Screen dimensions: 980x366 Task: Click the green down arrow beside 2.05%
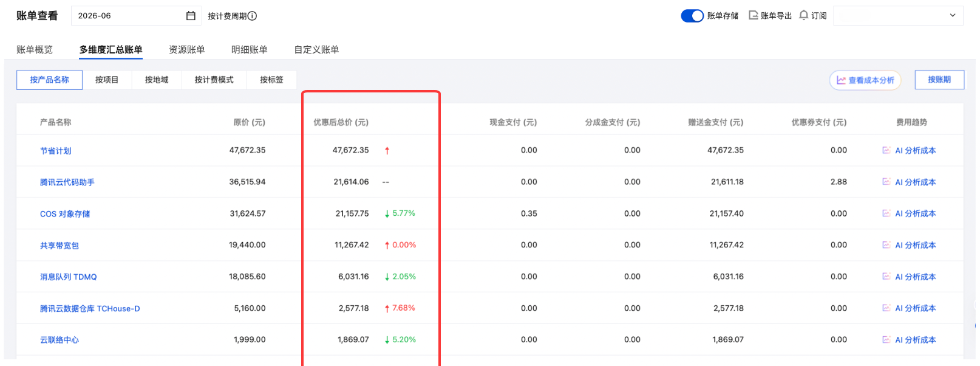tap(387, 277)
